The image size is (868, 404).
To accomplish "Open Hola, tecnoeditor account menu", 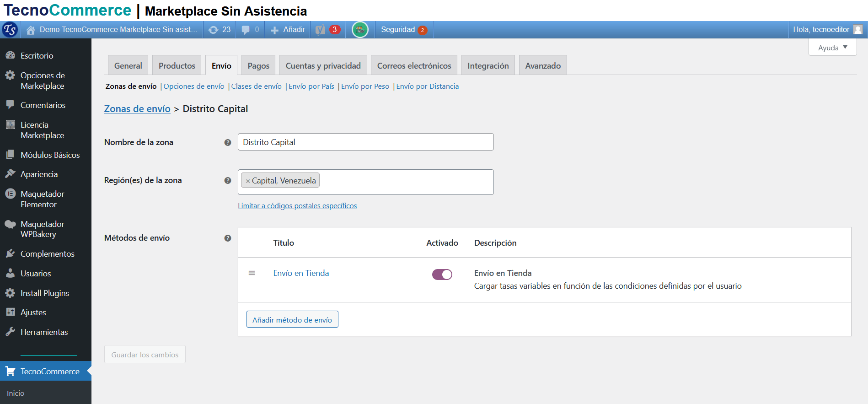I will coord(827,30).
